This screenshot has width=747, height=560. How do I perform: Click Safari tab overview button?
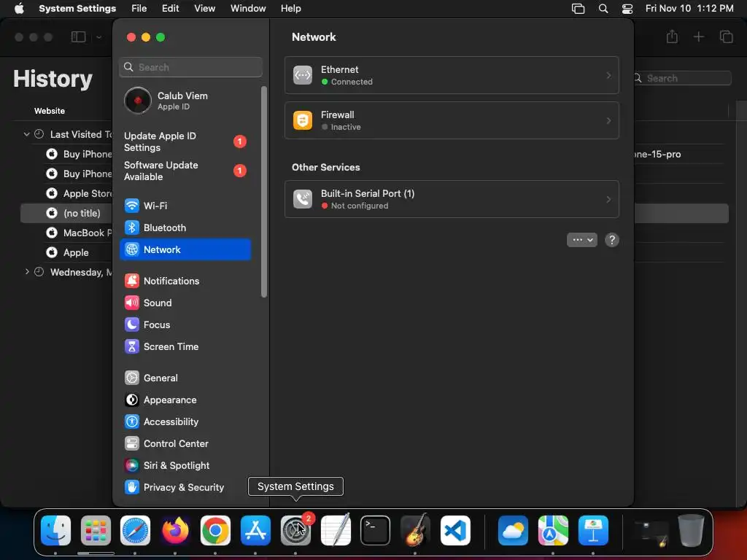[x=726, y=36]
